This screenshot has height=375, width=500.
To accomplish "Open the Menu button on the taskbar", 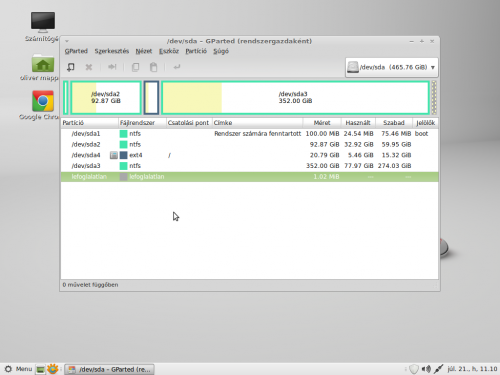I will coord(18,369).
